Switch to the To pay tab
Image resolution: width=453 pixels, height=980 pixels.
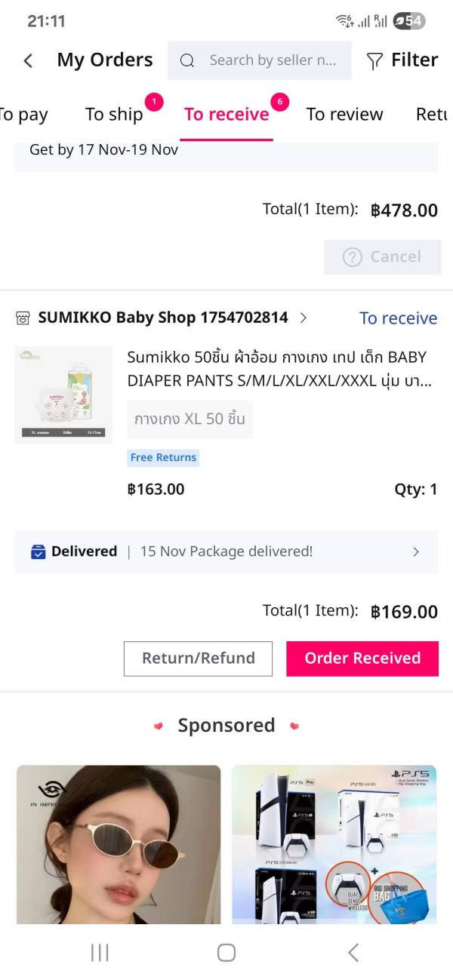click(x=23, y=115)
